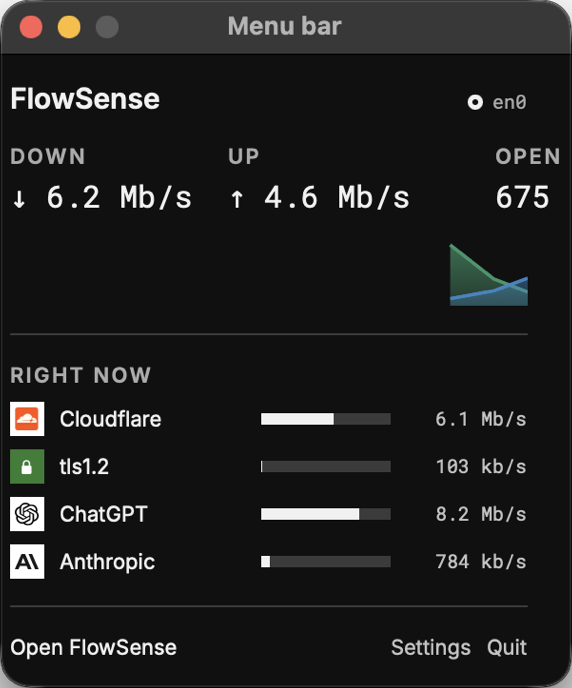The image size is (572, 688).
Task: Open Settings
Action: (431, 648)
